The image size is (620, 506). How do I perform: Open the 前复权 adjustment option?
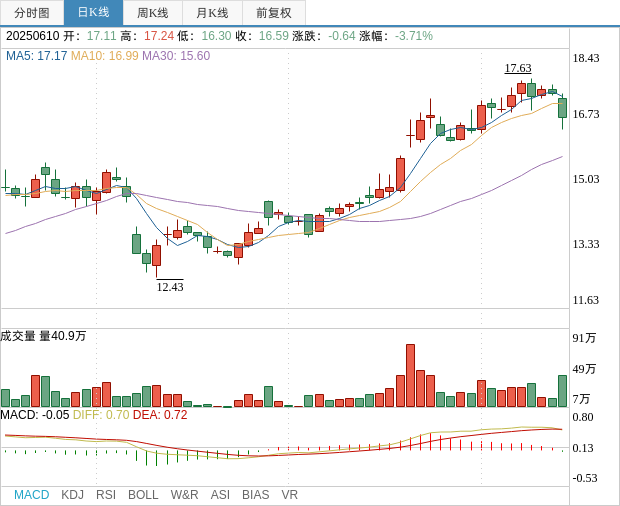274,13
